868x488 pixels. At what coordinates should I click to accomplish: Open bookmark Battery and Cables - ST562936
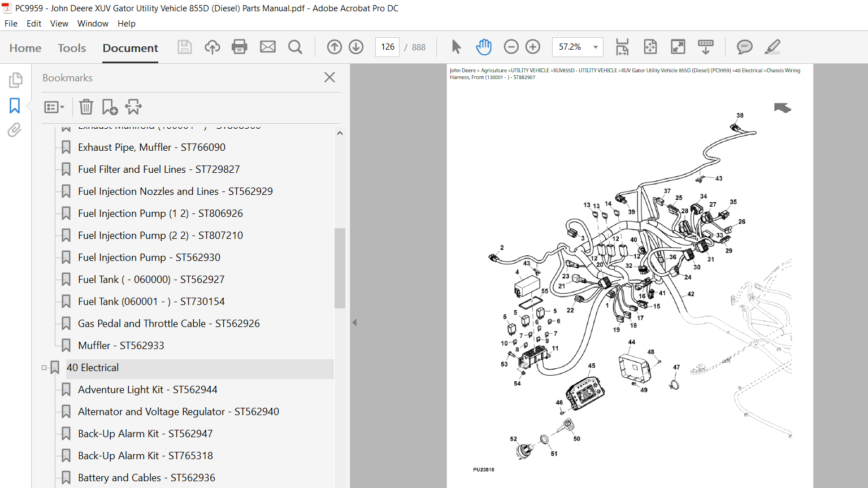pos(146,478)
